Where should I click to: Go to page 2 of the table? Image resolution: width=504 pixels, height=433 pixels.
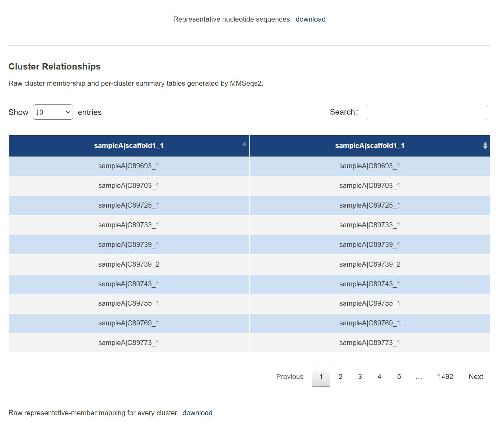click(x=340, y=377)
